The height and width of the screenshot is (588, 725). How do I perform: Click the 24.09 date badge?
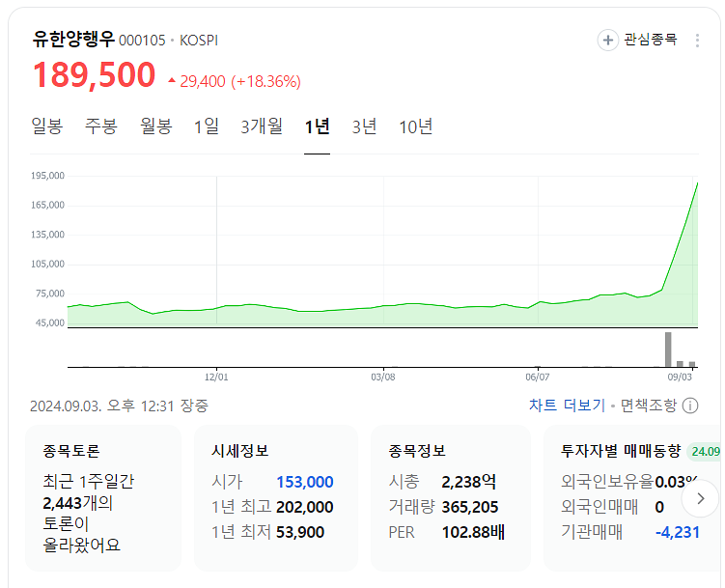[x=704, y=451]
